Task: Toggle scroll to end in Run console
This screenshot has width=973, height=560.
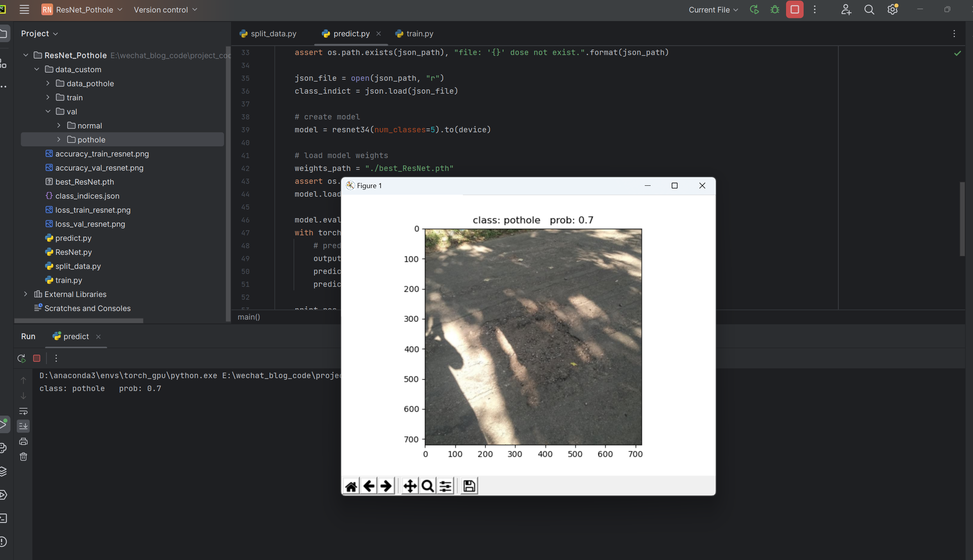Action: click(x=23, y=426)
